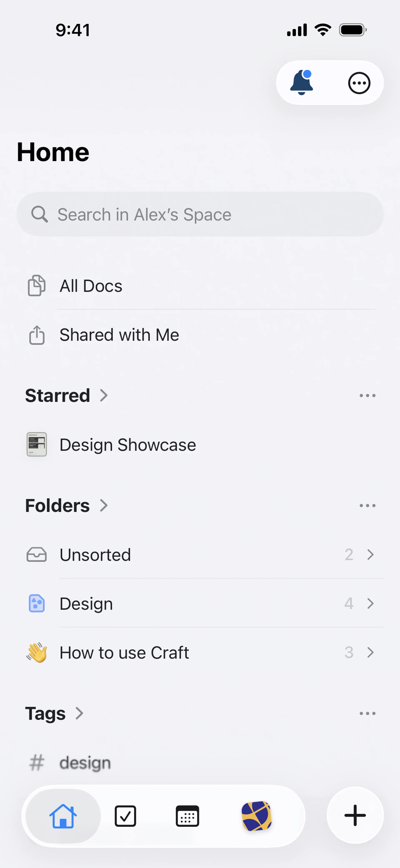This screenshot has width=400, height=868.
Task: Tap the plus button to create a document
Action: pyautogui.click(x=355, y=815)
